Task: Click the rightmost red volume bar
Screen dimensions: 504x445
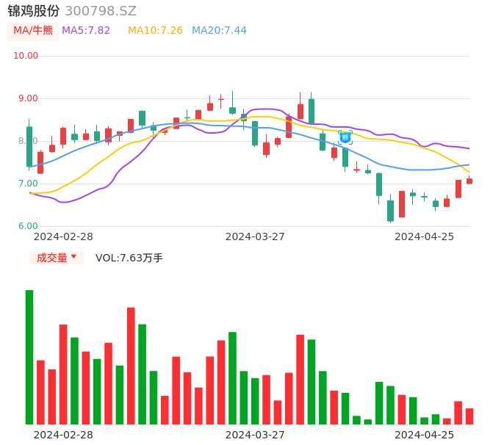Action: click(469, 416)
